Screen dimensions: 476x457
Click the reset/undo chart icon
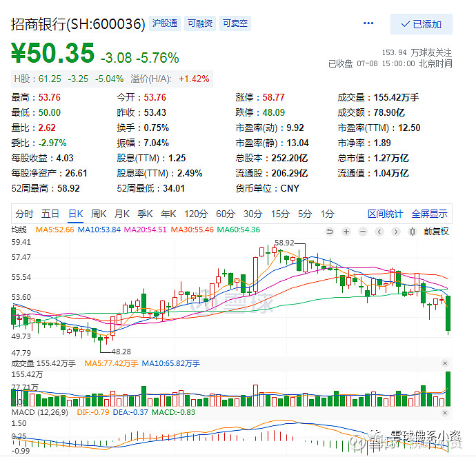pyautogui.click(x=330, y=232)
